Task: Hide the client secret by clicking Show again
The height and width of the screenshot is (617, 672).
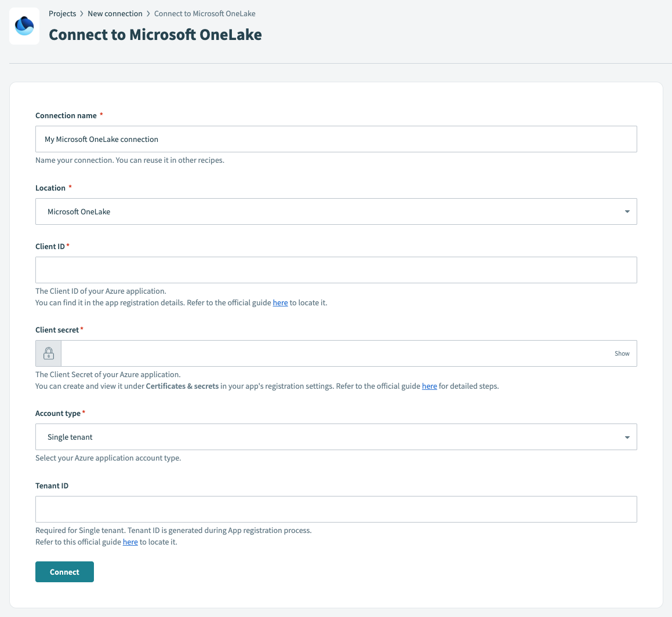Action: (x=622, y=353)
